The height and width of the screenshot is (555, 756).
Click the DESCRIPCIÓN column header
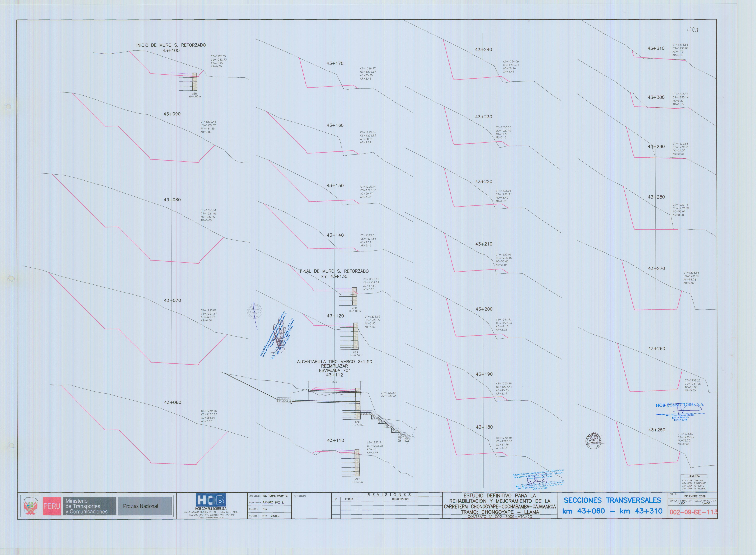[401, 499]
